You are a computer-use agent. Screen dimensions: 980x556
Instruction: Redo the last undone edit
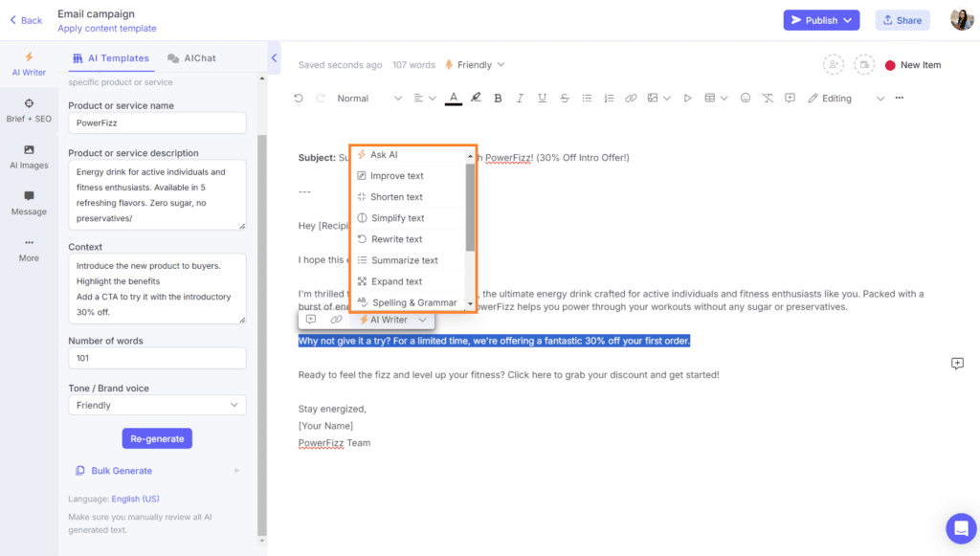321,98
